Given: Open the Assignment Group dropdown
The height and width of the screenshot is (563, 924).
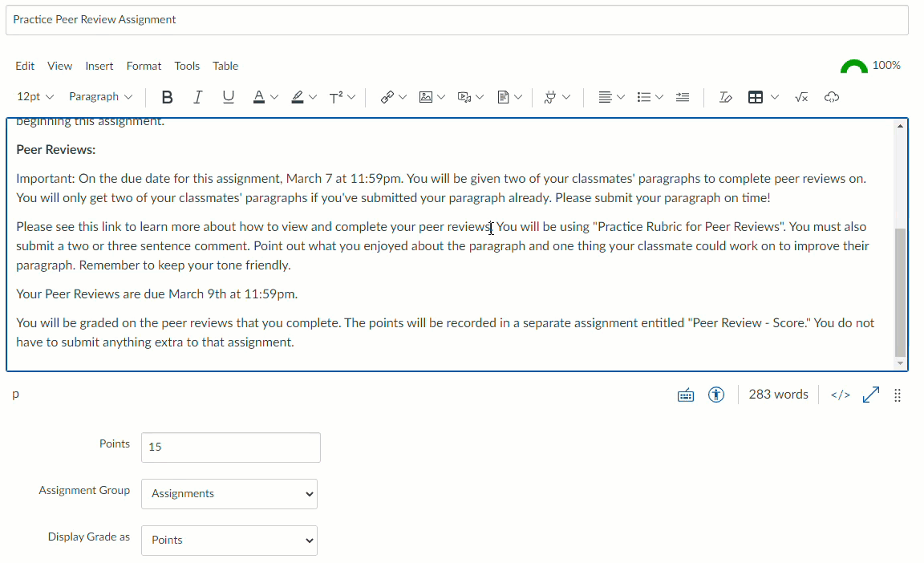Looking at the screenshot, I should (x=229, y=493).
